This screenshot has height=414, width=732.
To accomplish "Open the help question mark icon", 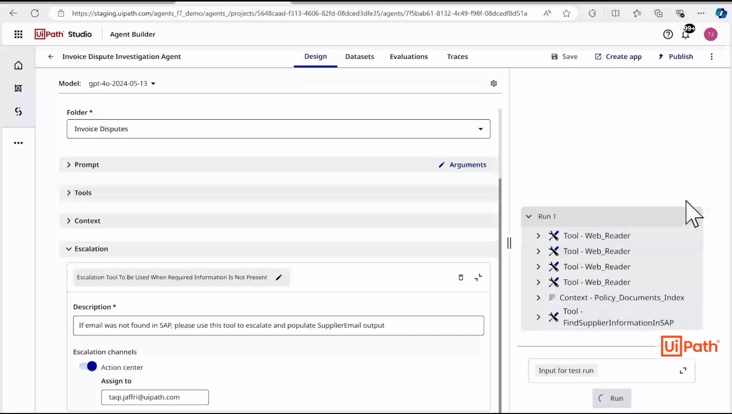I will coord(668,34).
